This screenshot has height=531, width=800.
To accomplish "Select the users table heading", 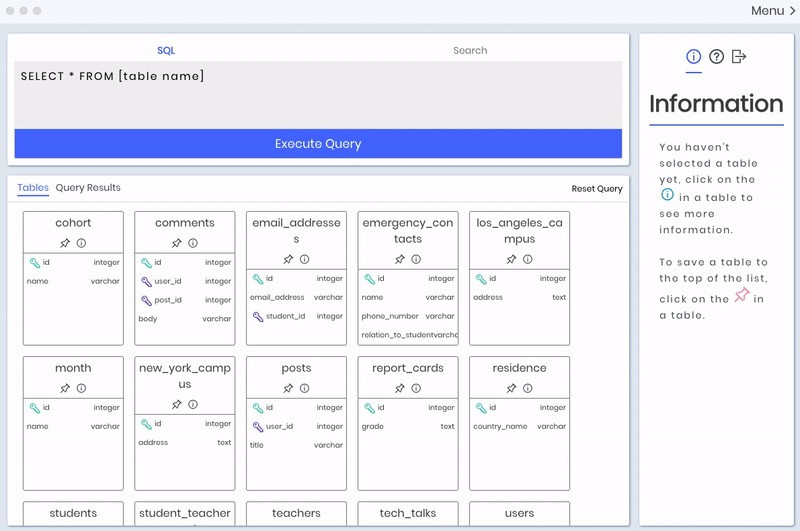I will tap(519, 513).
